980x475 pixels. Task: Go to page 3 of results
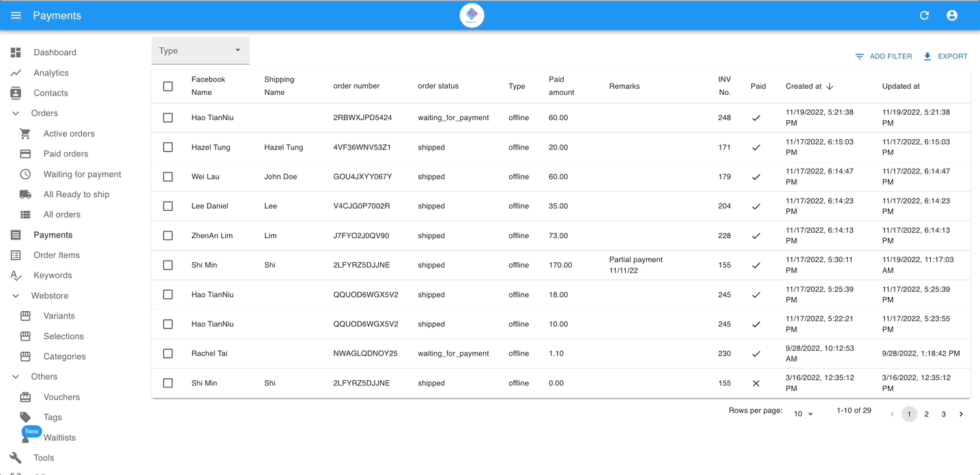943,414
